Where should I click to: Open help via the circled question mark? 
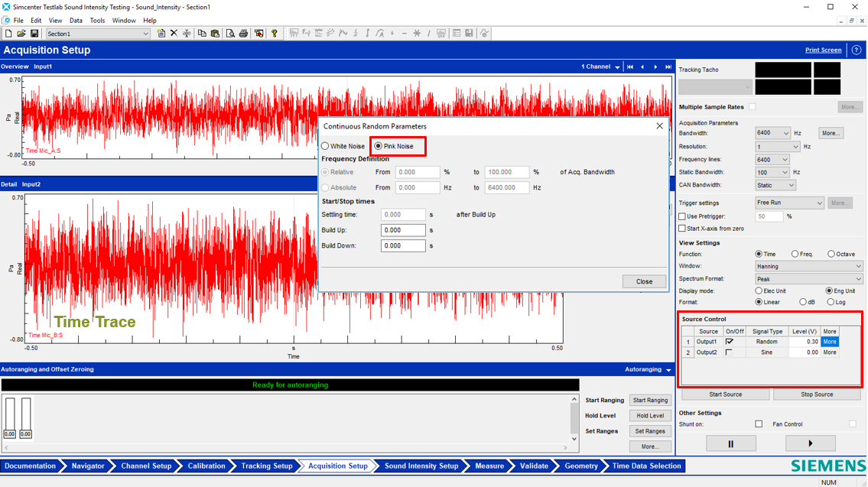pos(857,50)
